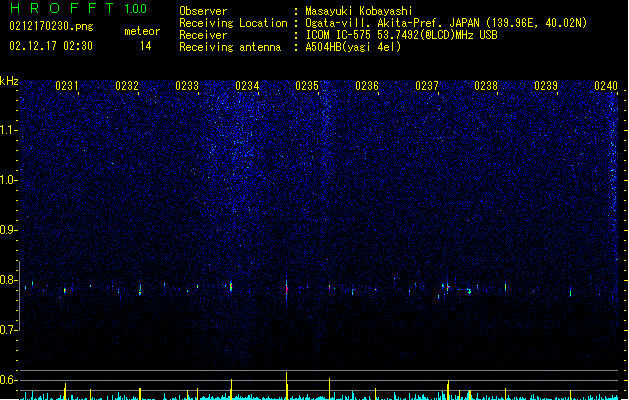Image resolution: width=629 pixels, height=400 pixels.
Task: Click the A504HB(yagi 4el) antenna text
Action: (x=353, y=47)
